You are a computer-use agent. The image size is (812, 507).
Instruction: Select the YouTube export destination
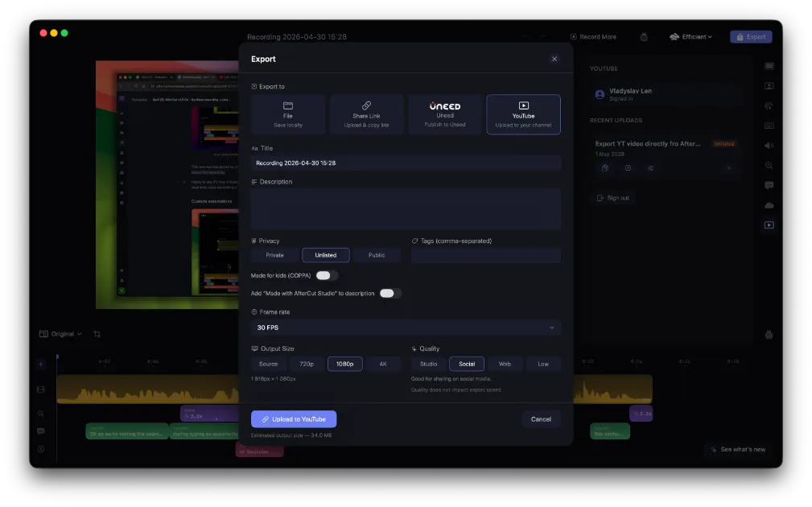pos(523,114)
